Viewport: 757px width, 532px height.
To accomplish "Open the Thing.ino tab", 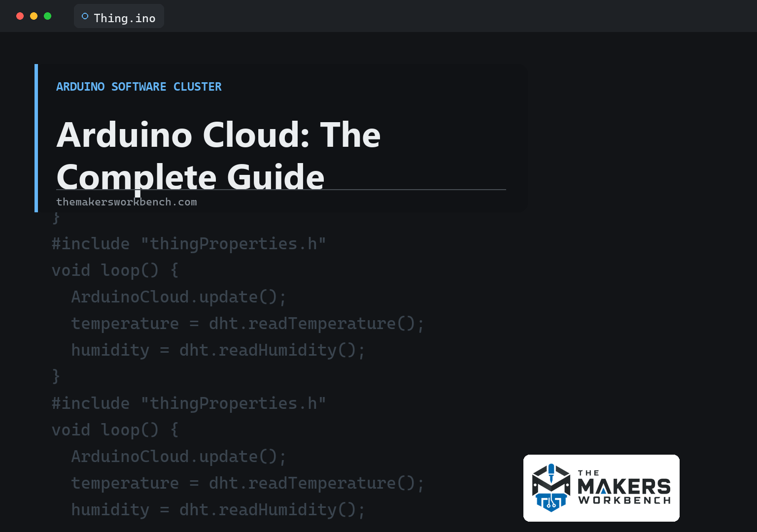I will pos(119,17).
